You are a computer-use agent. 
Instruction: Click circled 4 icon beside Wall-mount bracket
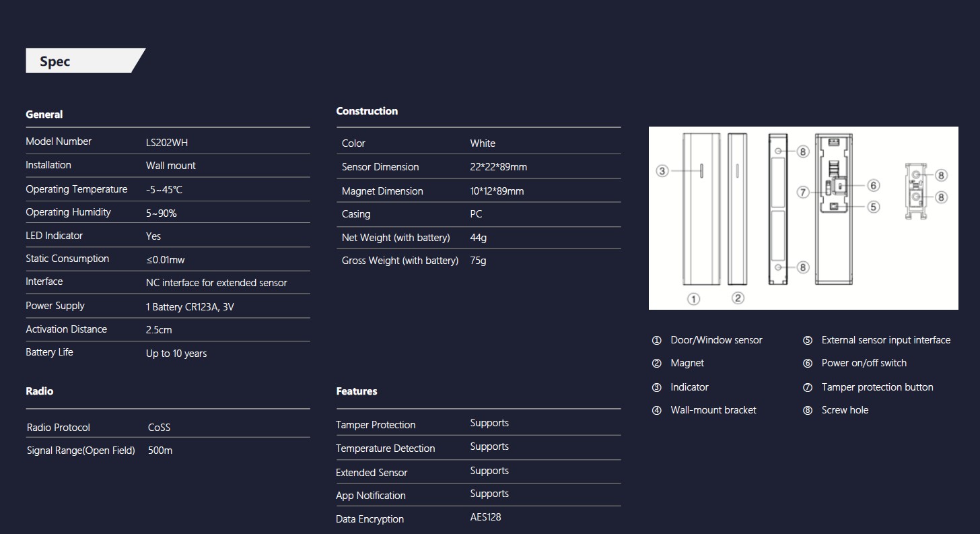(657, 411)
